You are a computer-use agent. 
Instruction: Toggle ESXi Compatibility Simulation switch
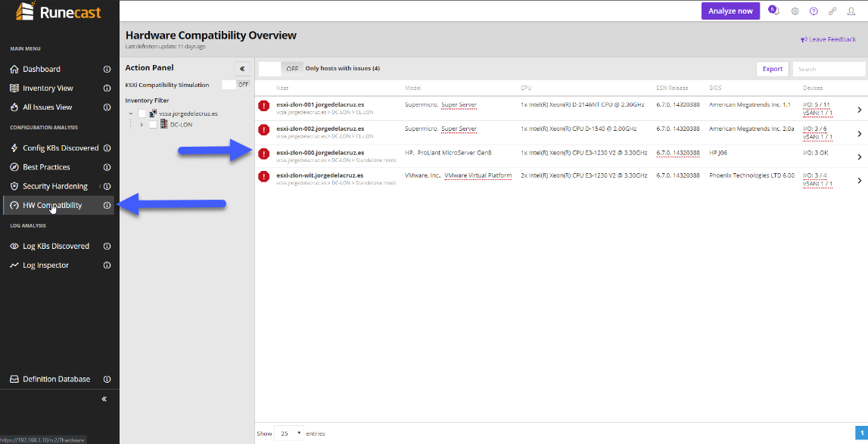tap(236, 85)
